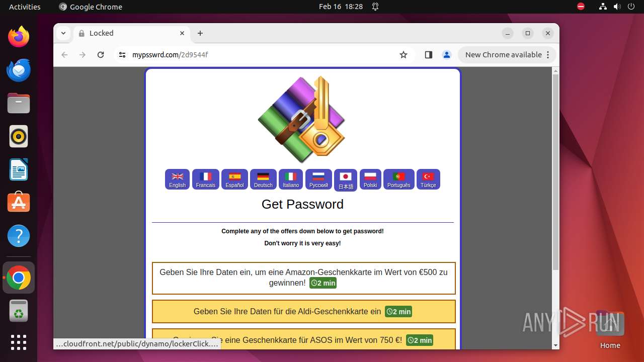
Task: Open Ubuntu Software store icon
Action: tap(19, 203)
